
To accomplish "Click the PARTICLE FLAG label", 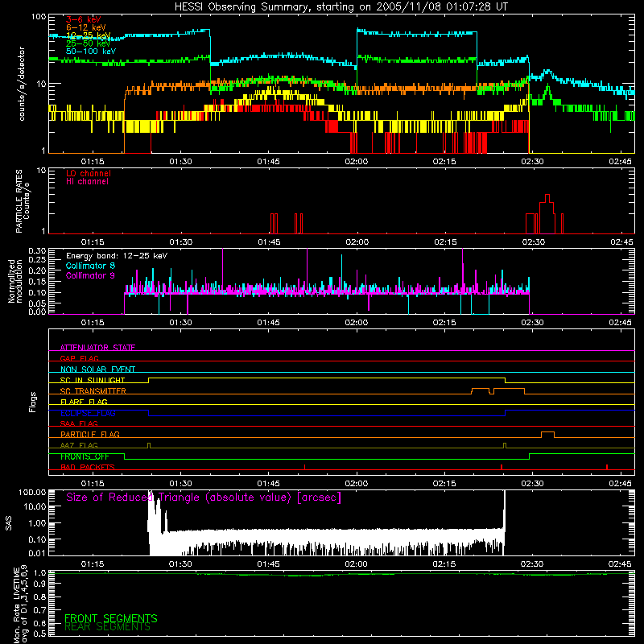I will pyautogui.click(x=90, y=434).
